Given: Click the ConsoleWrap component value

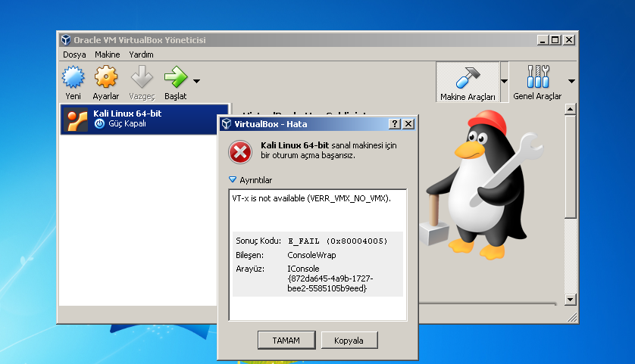Looking at the screenshot, I should (x=311, y=255).
